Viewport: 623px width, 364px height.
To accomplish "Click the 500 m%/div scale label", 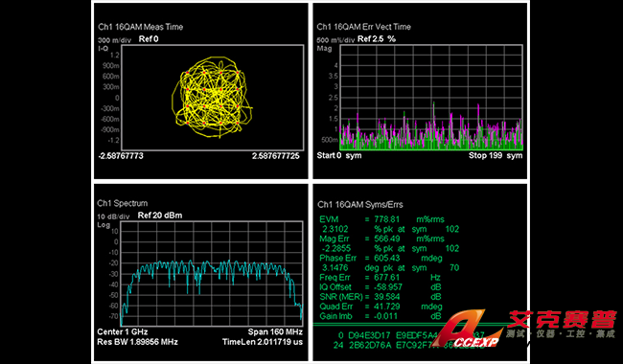I will coord(335,40).
